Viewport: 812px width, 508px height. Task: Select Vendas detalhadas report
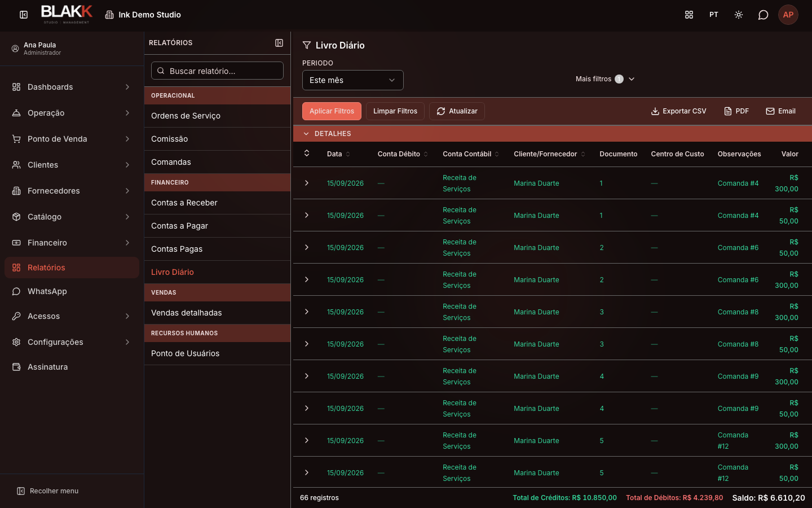(x=218, y=313)
